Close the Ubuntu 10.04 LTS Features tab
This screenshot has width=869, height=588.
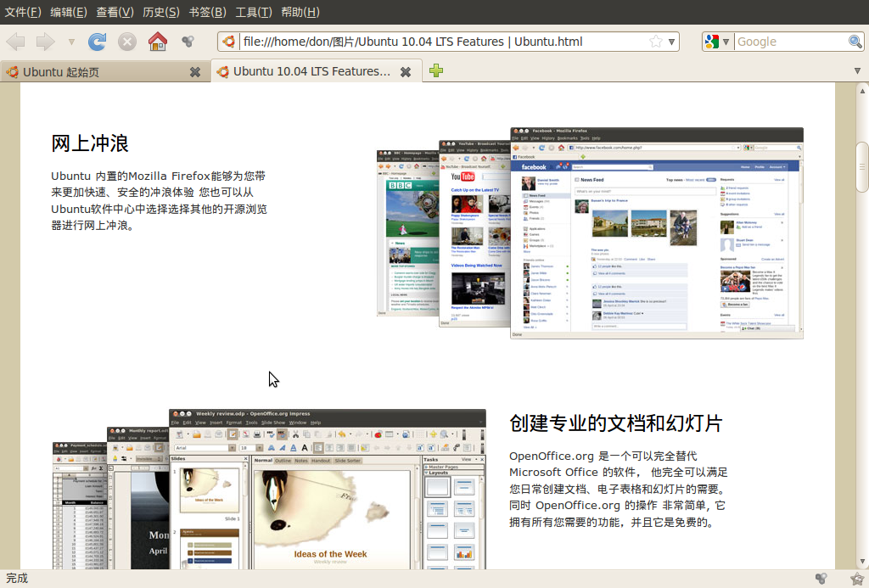(406, 72)
